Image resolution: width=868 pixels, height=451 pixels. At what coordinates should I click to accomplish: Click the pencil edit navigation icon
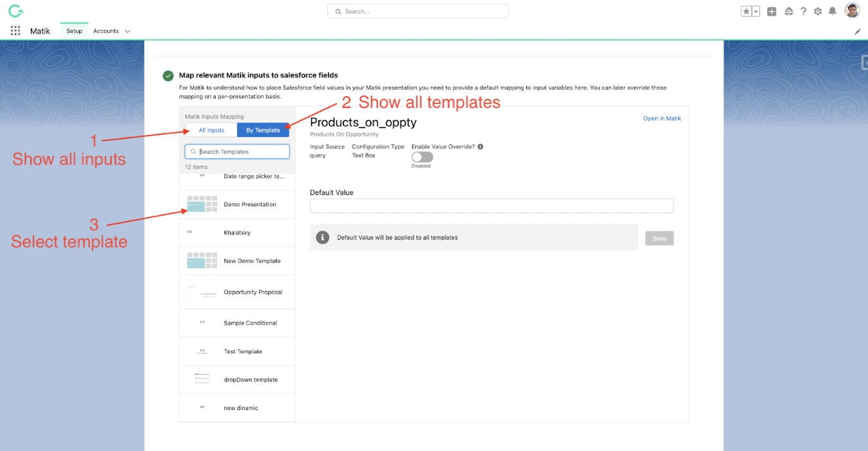[858, 31]
